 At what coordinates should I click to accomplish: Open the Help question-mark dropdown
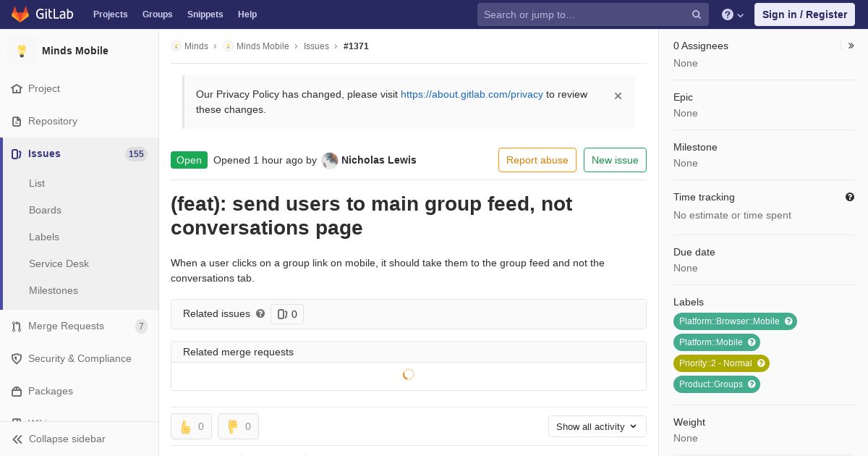pos(733,14)
